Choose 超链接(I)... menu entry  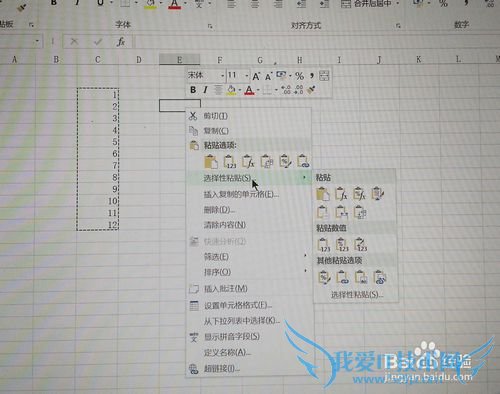tap(222, 369)
